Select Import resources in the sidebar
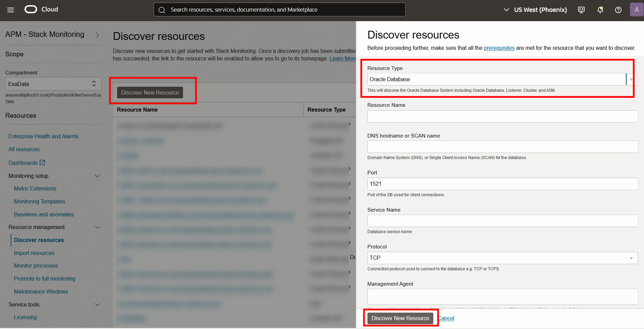 [34, 253]
